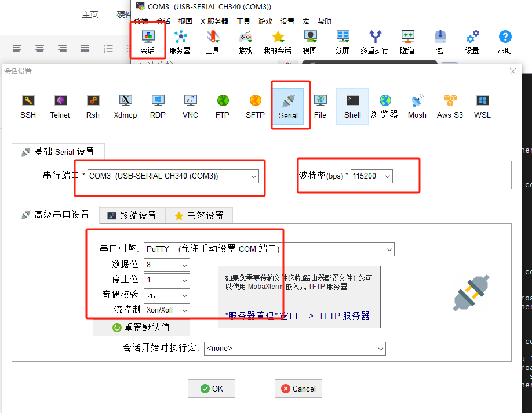
Task: Click the 服务器管理 TFTP 服务器 link
Action: 297,316
